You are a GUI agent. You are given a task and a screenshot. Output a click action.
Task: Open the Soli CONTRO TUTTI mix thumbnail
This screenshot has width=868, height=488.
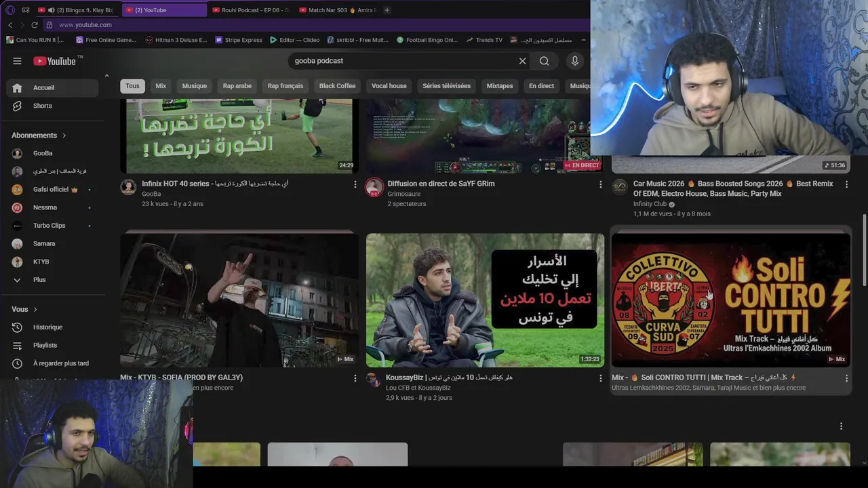tap(731, 300)
